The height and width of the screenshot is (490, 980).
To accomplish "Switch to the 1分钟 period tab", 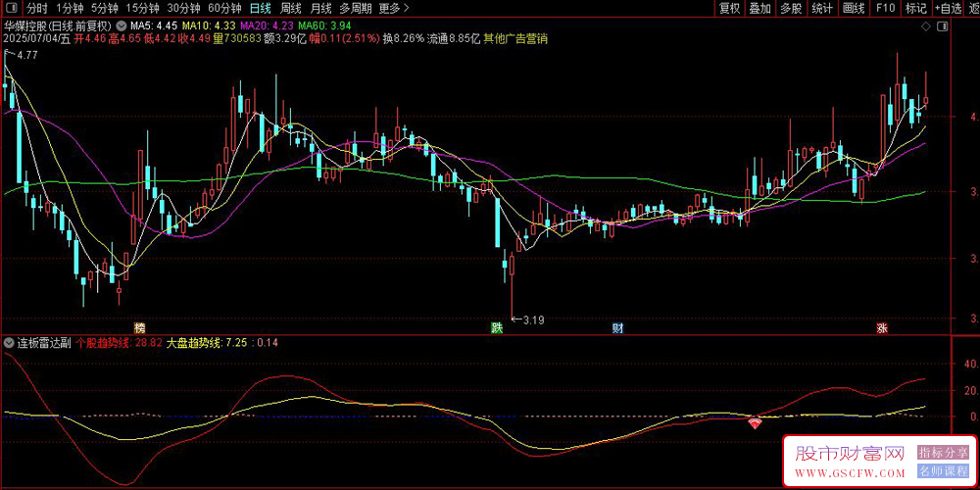I will (x=70, y=8).
